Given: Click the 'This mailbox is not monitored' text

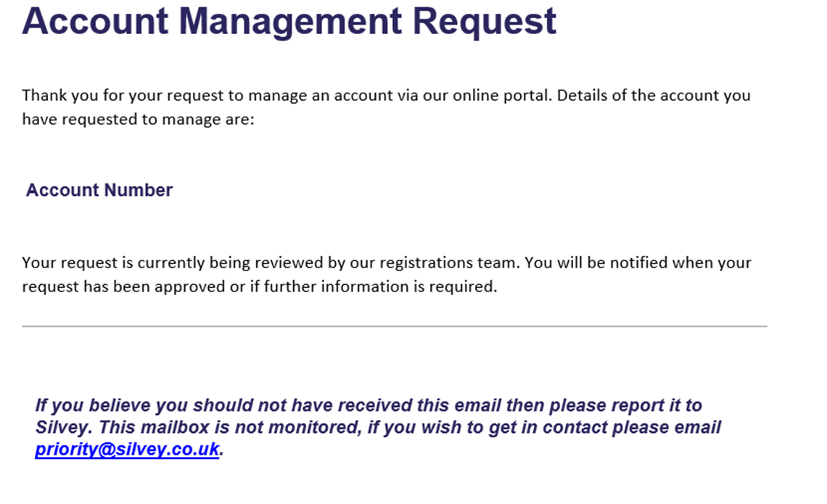Looking at the screenshot, I should point(229,427).
